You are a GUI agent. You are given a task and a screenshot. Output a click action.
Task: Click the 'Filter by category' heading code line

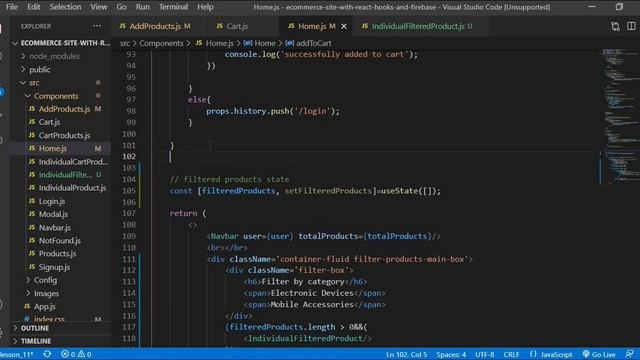point(305,282)
